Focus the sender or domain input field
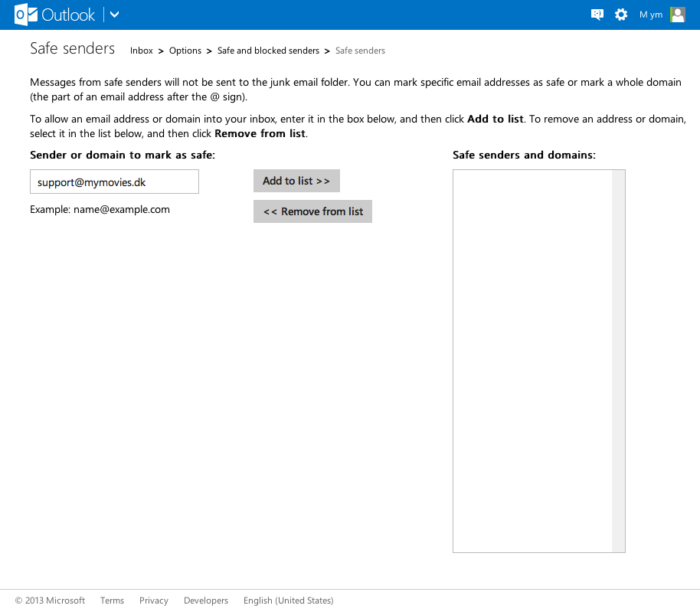Screen dimensions: 700x612 pos(114,182)
